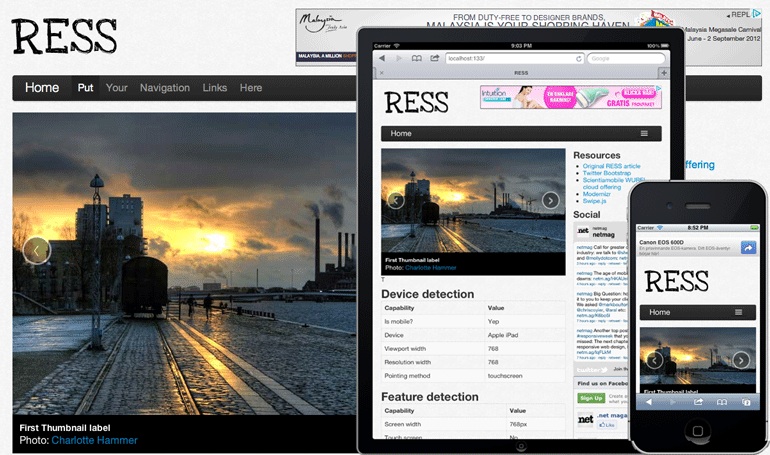Screen dimensions: 770x455
Task: Tap the iPhone carousel previous arrow
Action: [x=654, y=360]
